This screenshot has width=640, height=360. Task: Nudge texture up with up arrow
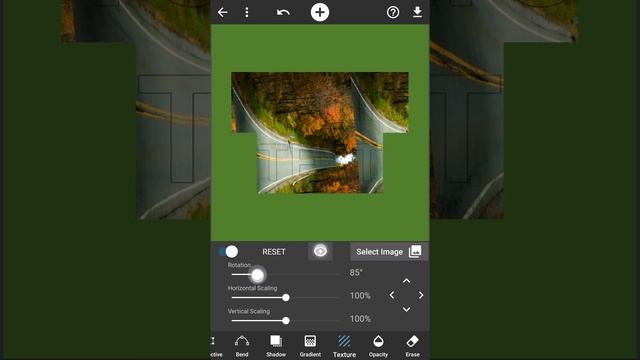tap(406, 281)
